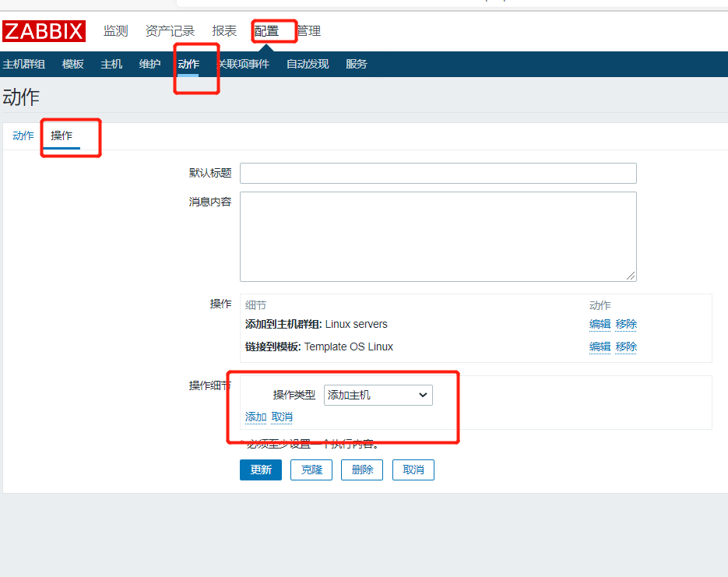This screenshot has width=728, height=577.
Task: Grab the 消息内容 textarea resize handle
Action: click(x=631, y=276)
